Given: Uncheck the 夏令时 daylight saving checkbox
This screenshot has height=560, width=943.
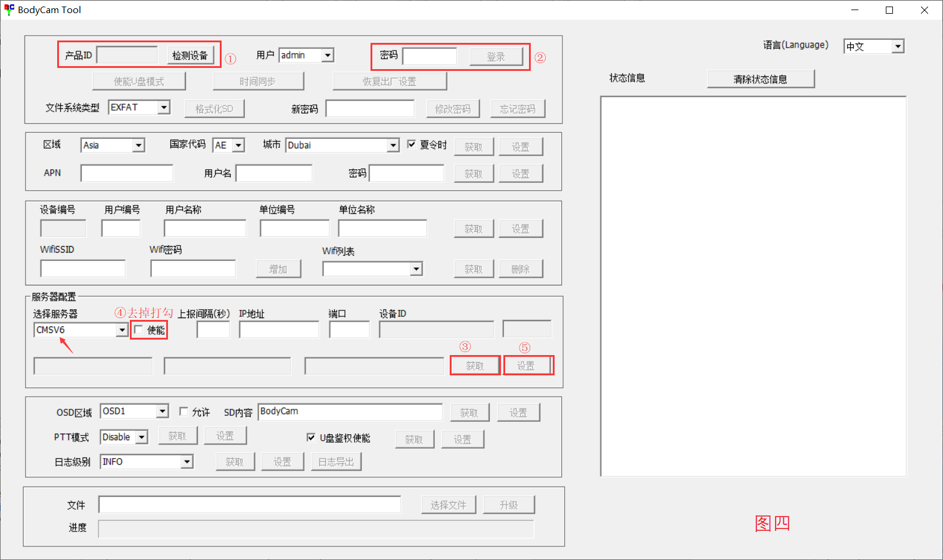Looking at the screenshot, I should pyautogui.click(x=412, y=144).
